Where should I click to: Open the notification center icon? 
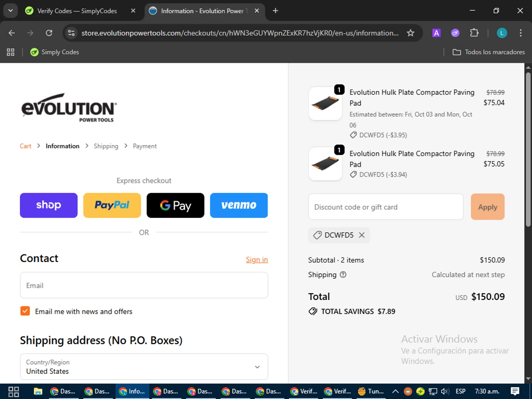click(515, 392)
